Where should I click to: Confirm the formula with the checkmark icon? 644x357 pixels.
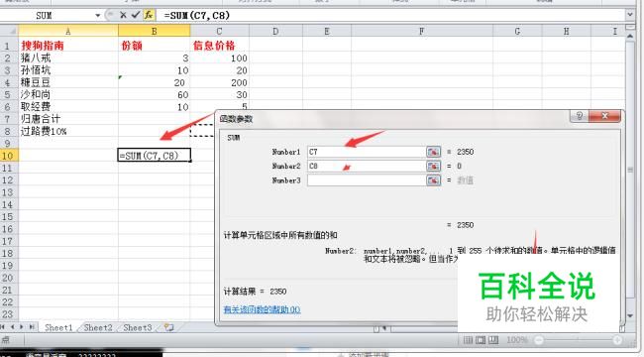point(136,15)
